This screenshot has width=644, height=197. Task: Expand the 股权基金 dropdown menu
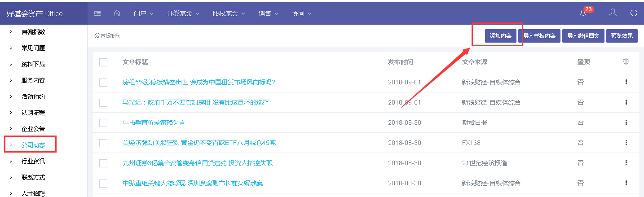click(x=229, y=13)
